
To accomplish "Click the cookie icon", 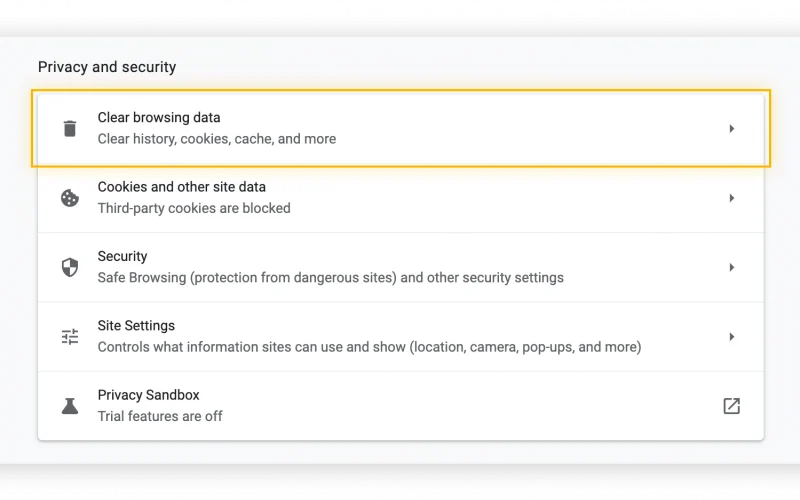I will click(x=70, y=198).
